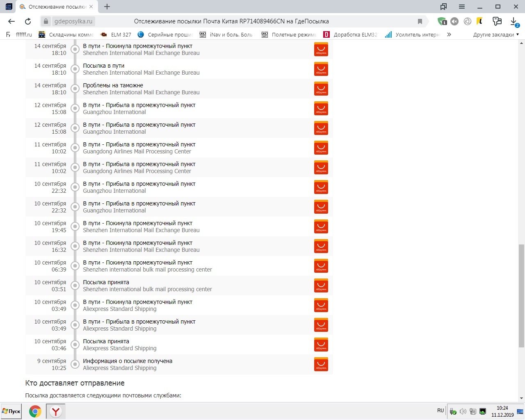525x420 pixels.
Task: Click the padlock icon beside gdeposylka.ru
Action: point(46,21)
